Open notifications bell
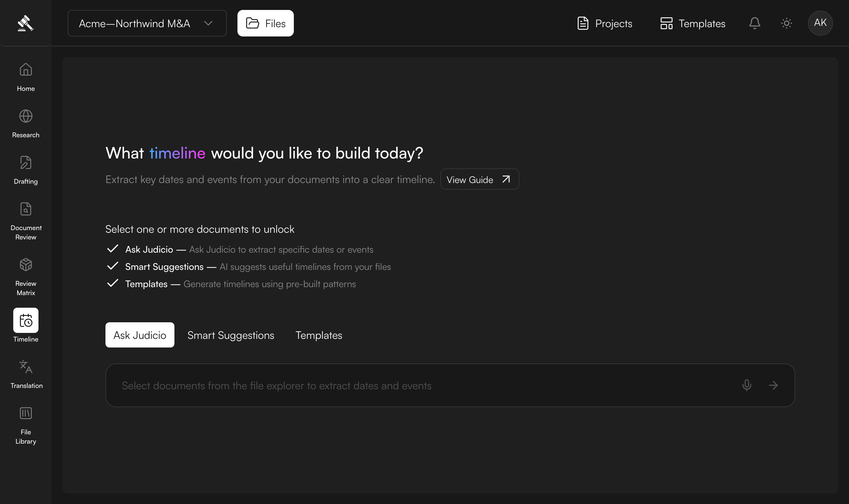This screenshot has height=504, width=849. [754, 23]
